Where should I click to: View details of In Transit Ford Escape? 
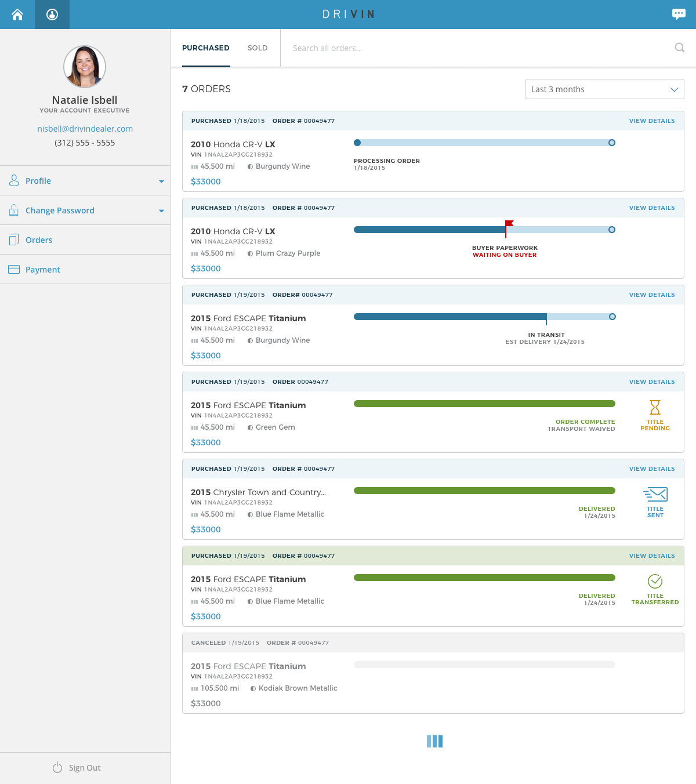point(652,295)
